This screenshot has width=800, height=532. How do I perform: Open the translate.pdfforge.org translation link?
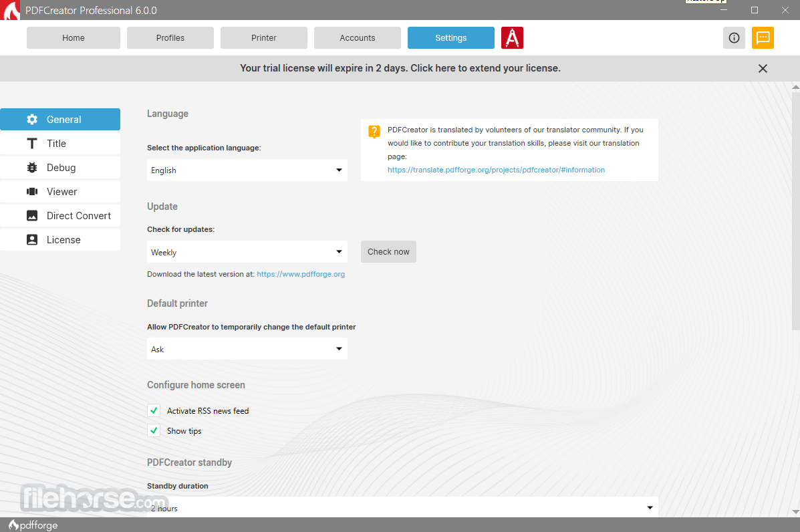pos(496,170)
